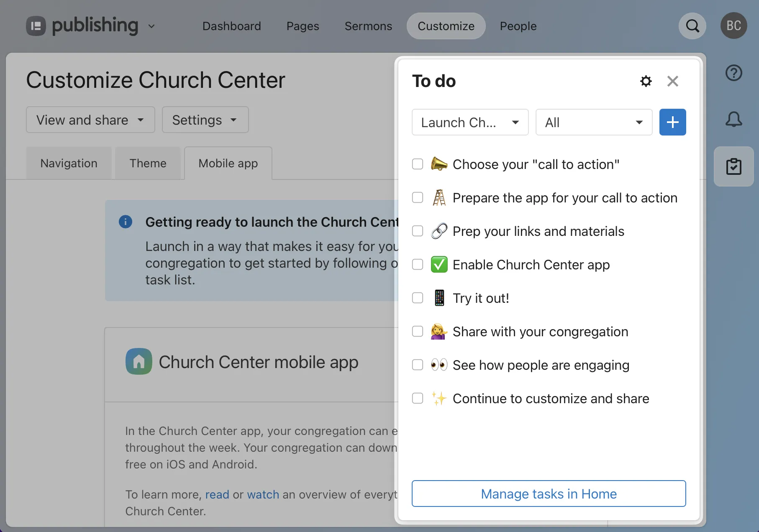Image resolution: width=759 pixels, height=532 pixels.
Task: Open the notifications bell icon
Action: (733, 119)
